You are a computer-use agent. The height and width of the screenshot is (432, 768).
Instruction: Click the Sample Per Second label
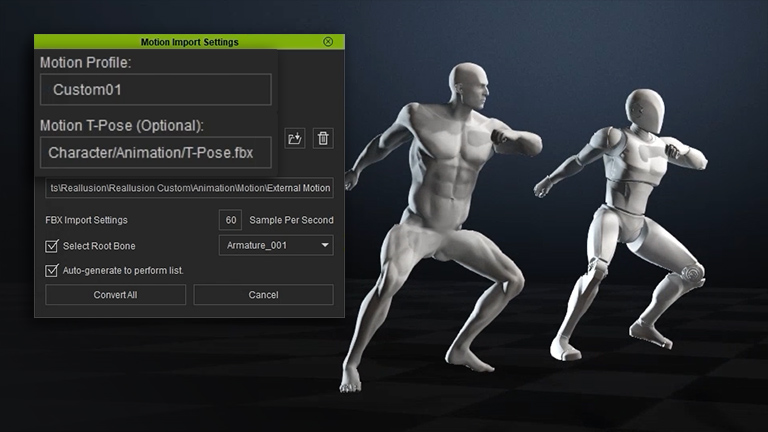click(x=292, y=220)
